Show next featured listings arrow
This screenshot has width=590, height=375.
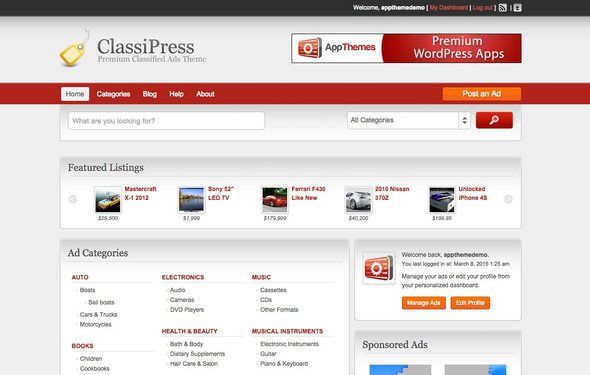(508, 199)
